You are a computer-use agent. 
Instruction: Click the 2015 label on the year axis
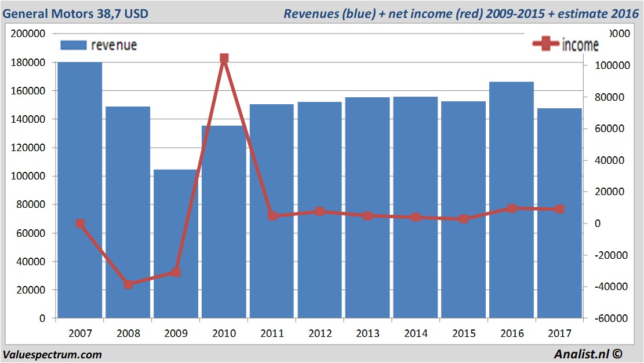(464, 333)
